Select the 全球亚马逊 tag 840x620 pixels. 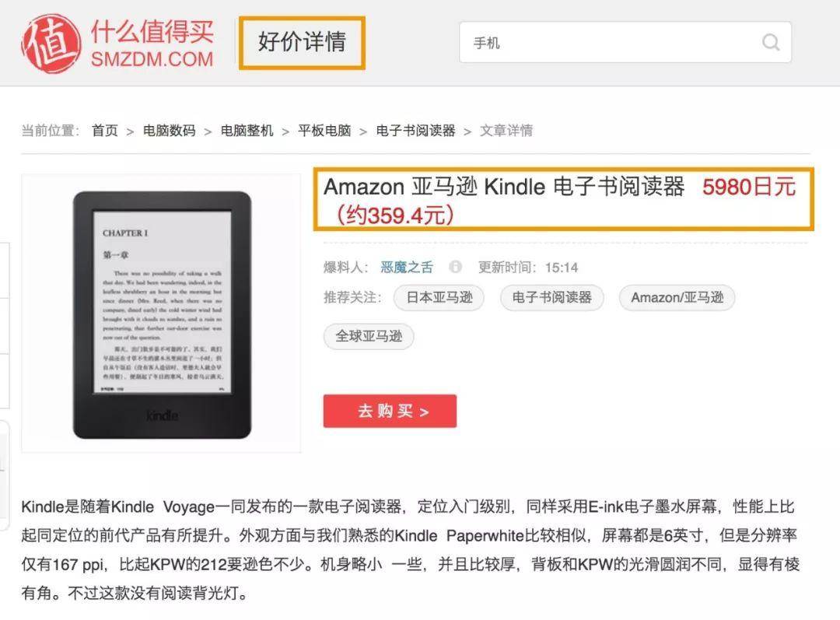pyautogui.click(x=369, y=337)
